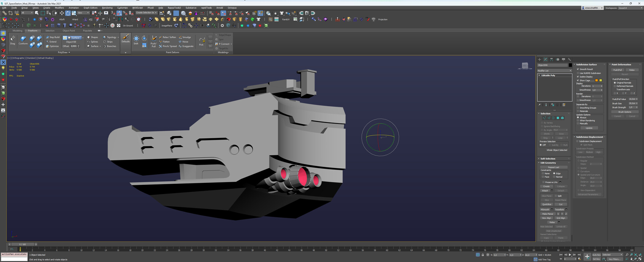Select the Strips tool

click(x=108, y=42)
